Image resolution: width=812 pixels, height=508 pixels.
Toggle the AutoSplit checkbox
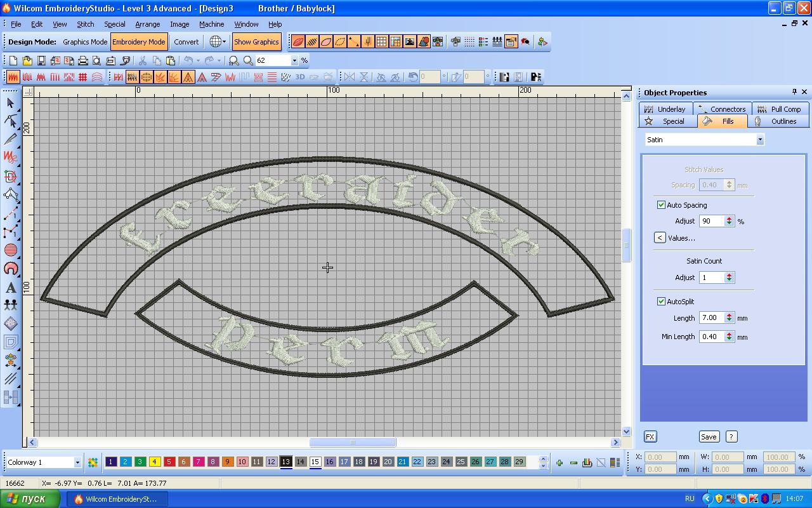point(661,302)
